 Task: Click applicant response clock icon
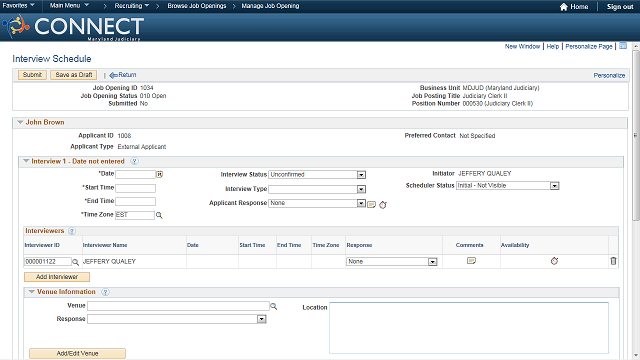coord(382,204)
